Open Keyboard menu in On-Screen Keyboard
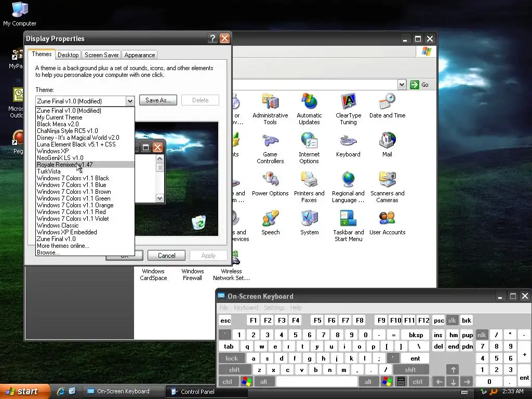532x399 pixels. (246, 308)
